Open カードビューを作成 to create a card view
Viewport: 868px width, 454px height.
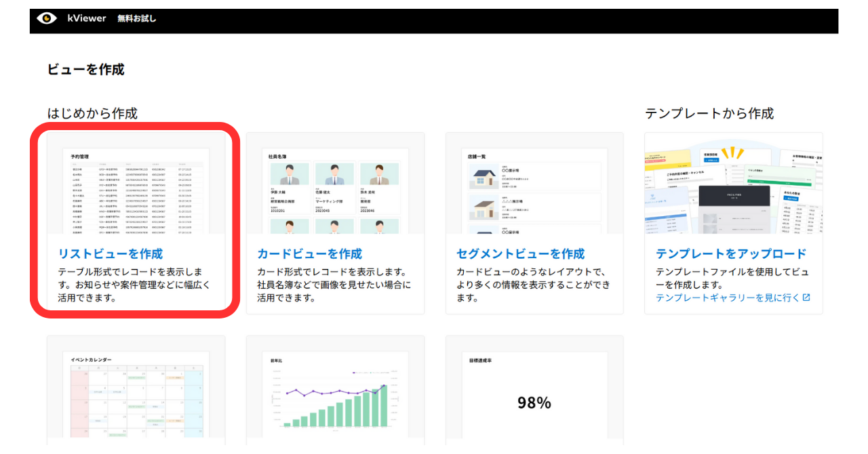pyautogui.click(x=309, y=252)
